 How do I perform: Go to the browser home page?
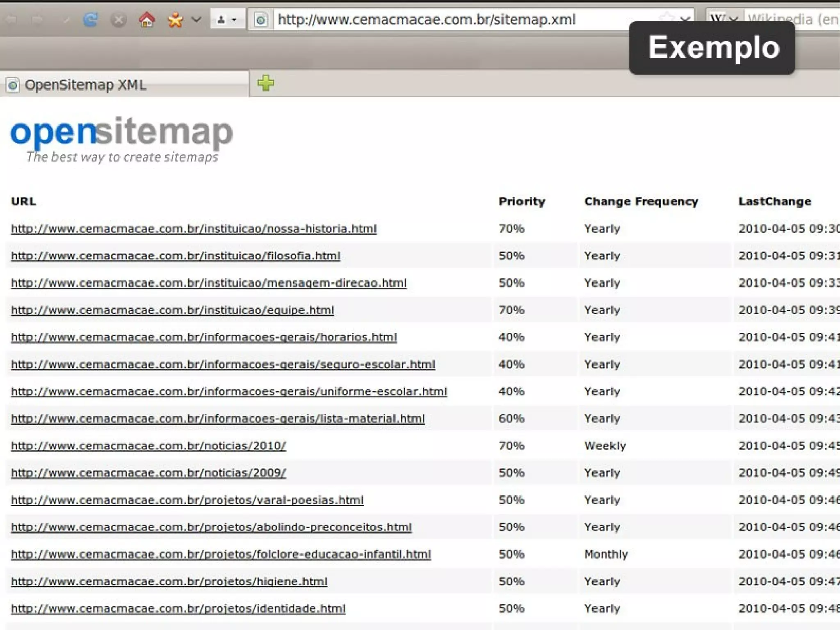tap(147, 19)
